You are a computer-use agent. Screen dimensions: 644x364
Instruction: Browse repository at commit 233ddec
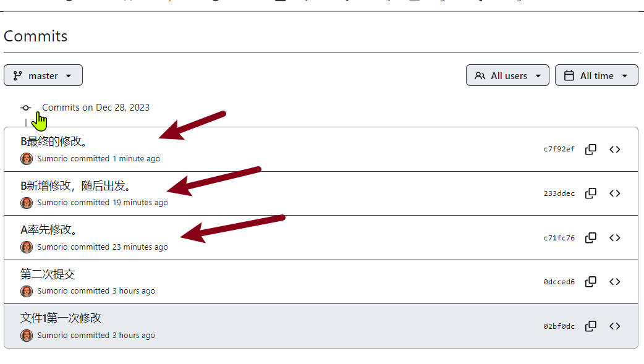615,193
